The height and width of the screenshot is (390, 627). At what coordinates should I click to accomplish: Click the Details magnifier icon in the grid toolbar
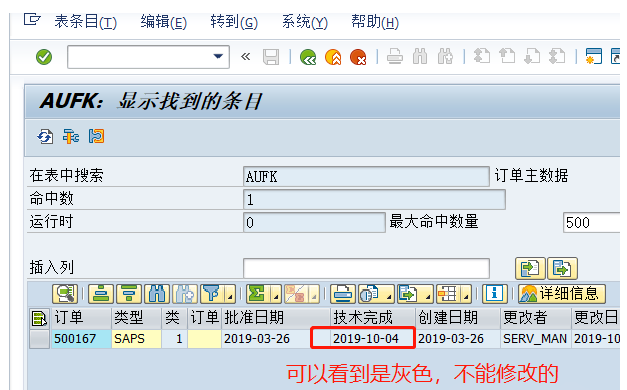click(x=65, y=294)
